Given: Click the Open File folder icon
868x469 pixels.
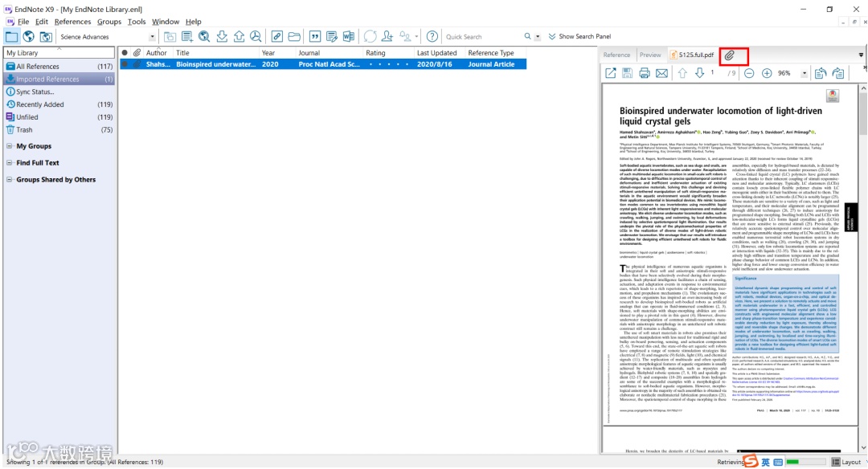Looking at the screenshot, I should tap(294, 36).
